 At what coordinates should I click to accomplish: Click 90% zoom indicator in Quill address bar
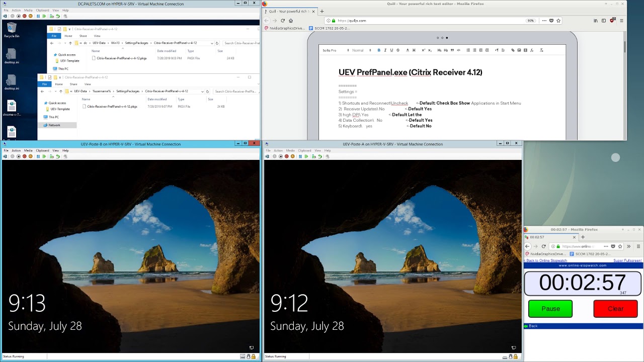click(530, 21)
